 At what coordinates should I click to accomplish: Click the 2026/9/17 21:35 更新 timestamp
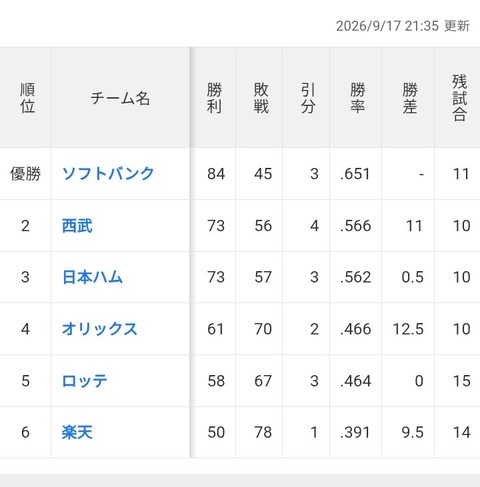click(403, 26)
